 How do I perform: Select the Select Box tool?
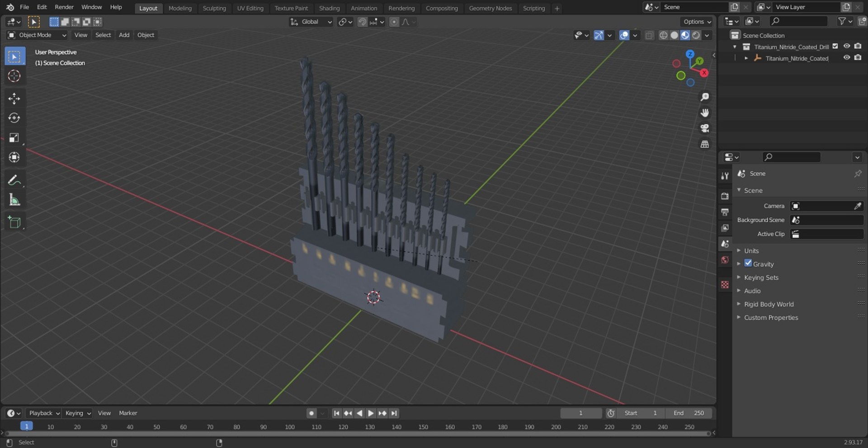[x=14, y=57]
